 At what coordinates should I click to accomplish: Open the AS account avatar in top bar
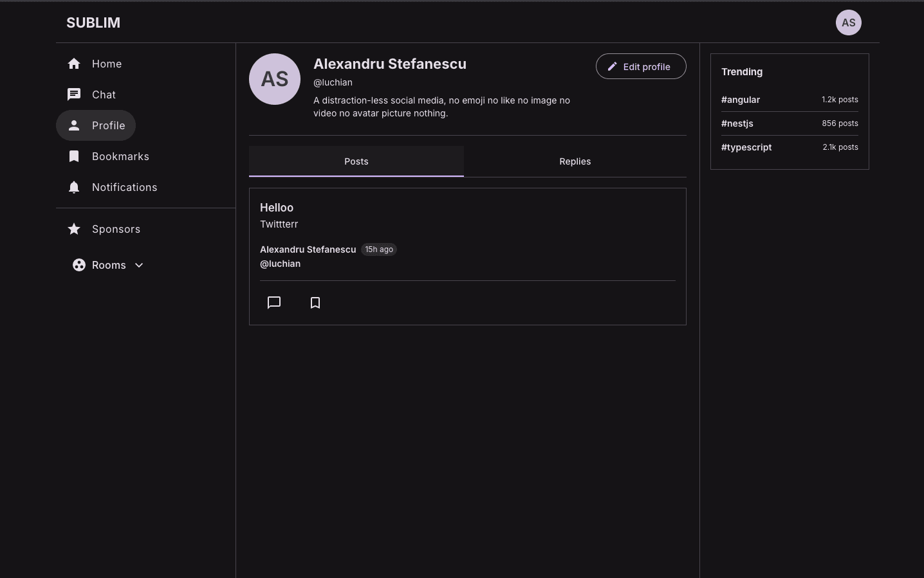[849, 23]
